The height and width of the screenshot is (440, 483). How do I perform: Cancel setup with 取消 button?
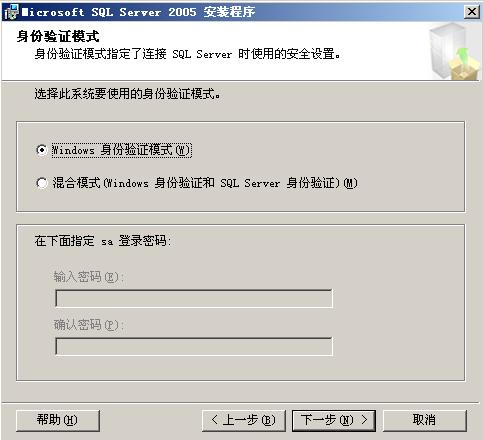(x=425, y=420)
